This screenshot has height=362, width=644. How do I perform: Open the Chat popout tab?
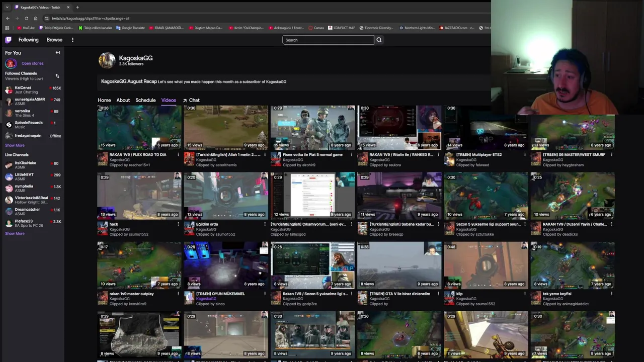click(191, 100)
